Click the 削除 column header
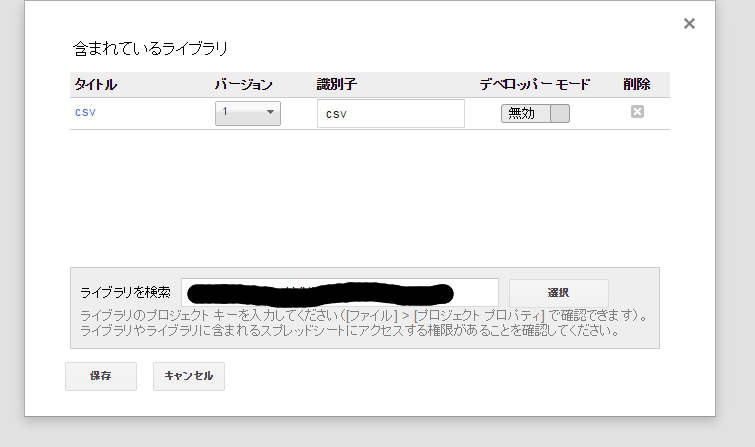The height and width of the screenshot is (447, 755). [637, 85]
